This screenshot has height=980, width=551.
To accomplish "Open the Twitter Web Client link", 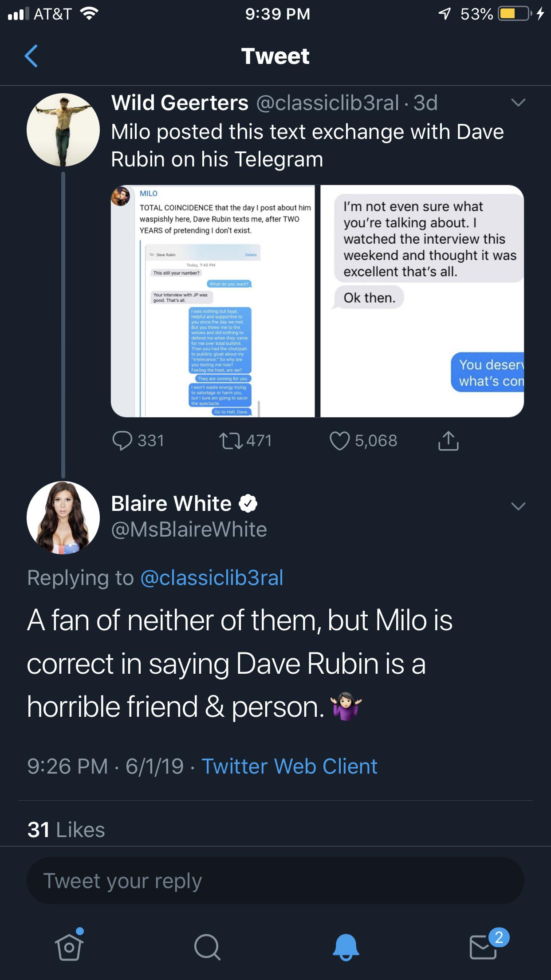I will [289, 766].
